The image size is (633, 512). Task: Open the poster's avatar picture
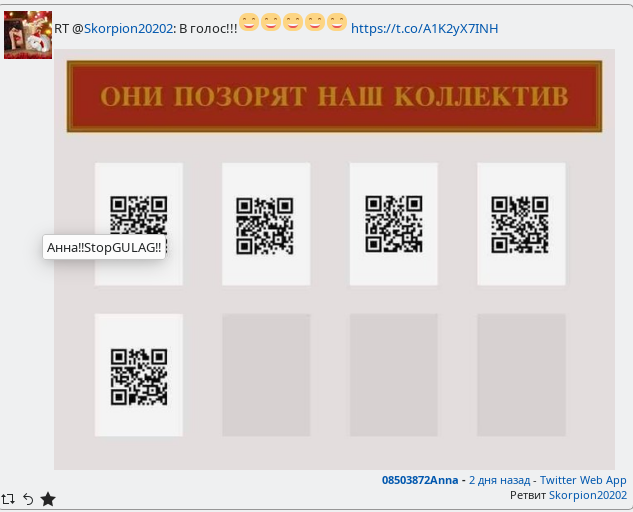[28, 35]
